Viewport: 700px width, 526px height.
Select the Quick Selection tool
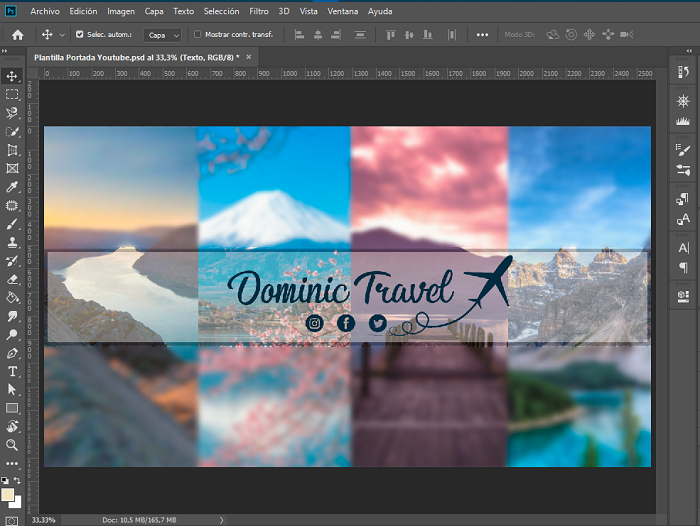[12, 132]
